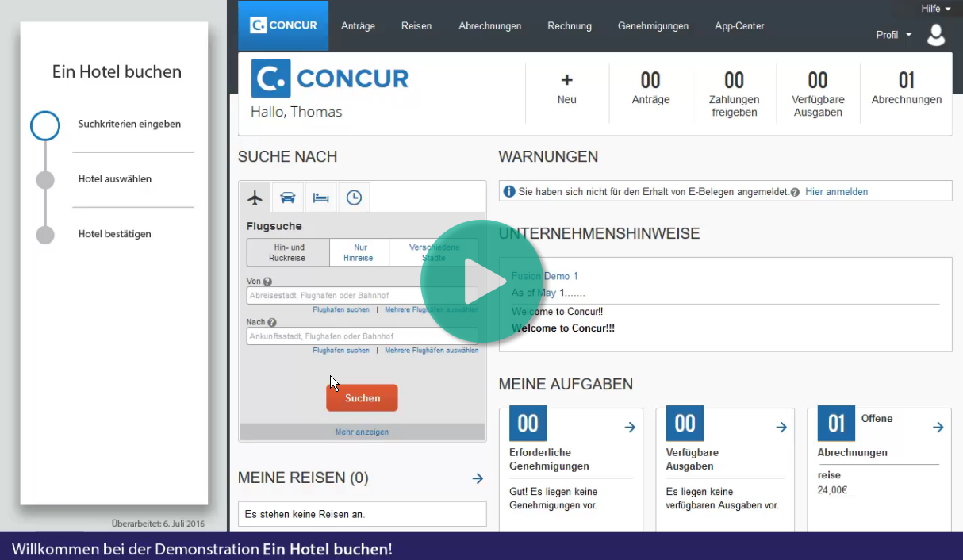The image size is (963, 560).
Task: Open the Rechnung menu
Action: (570, 26)
